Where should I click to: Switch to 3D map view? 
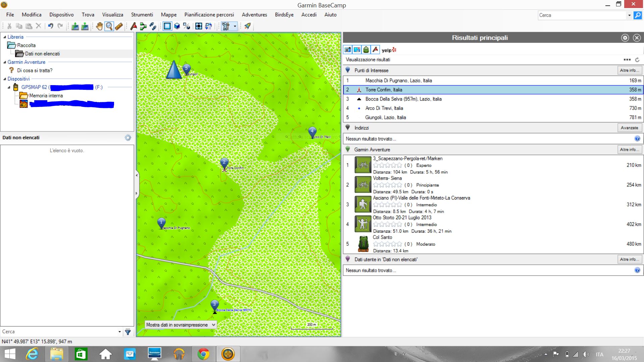tap(177, 26)
